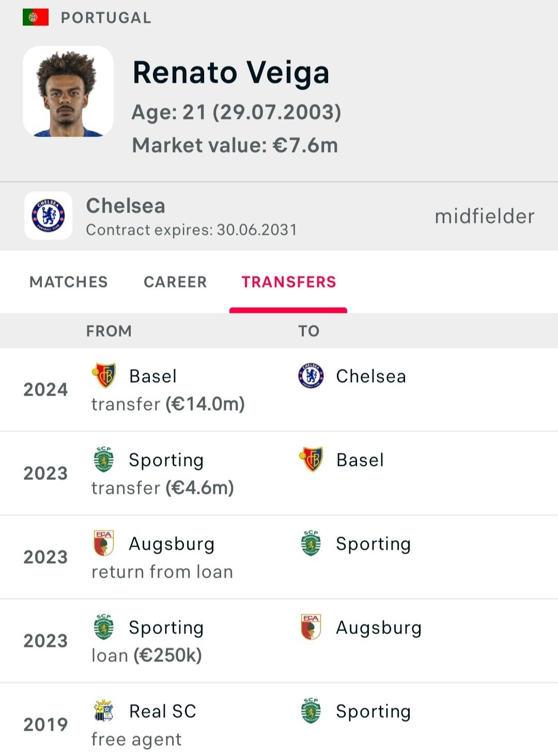Tap the Chelsea crest in 2024 transfer destination
Viewport: 558px width, 756px height.
[x=311, y=376]
